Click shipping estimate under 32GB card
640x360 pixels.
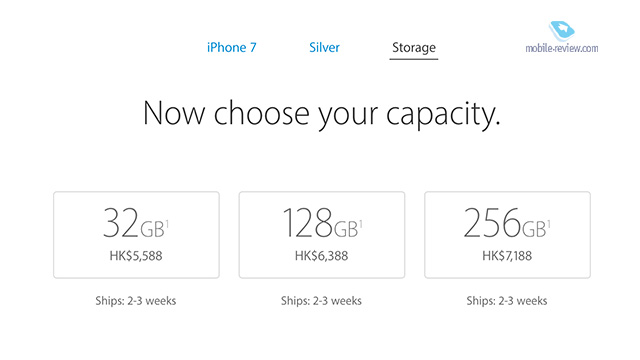tap(136, 301)
